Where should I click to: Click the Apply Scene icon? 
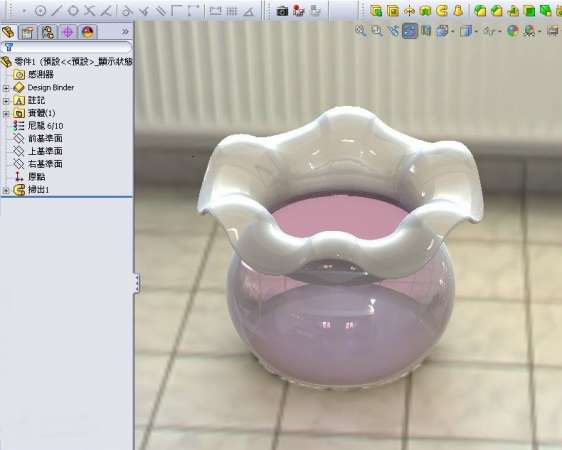pos(529,31)
